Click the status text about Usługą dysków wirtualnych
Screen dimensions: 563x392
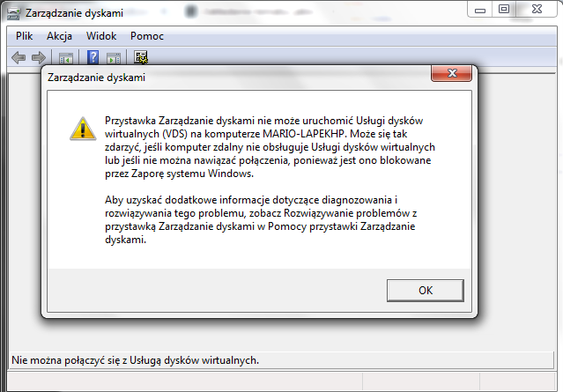[x=135, y=360]
